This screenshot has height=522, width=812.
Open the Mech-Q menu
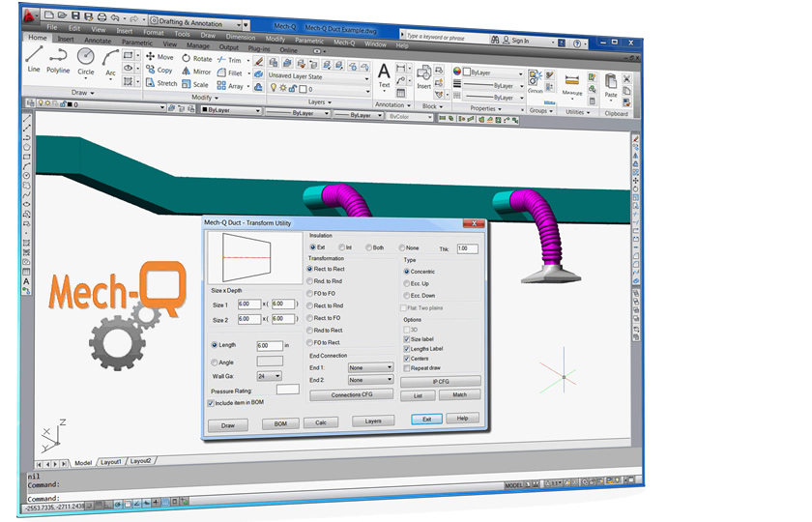(x=344, y=43)
